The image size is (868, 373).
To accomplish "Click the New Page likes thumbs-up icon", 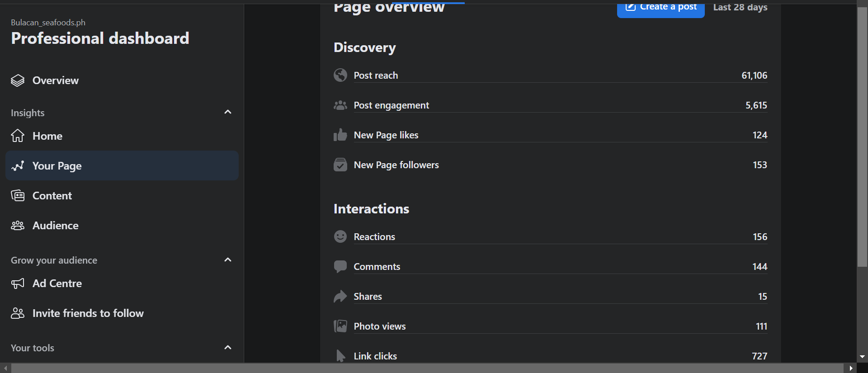I will click(x=340, y=135).
